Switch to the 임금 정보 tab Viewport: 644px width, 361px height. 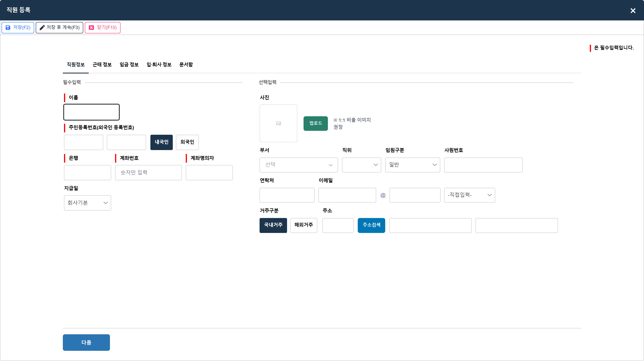[129, 64]
